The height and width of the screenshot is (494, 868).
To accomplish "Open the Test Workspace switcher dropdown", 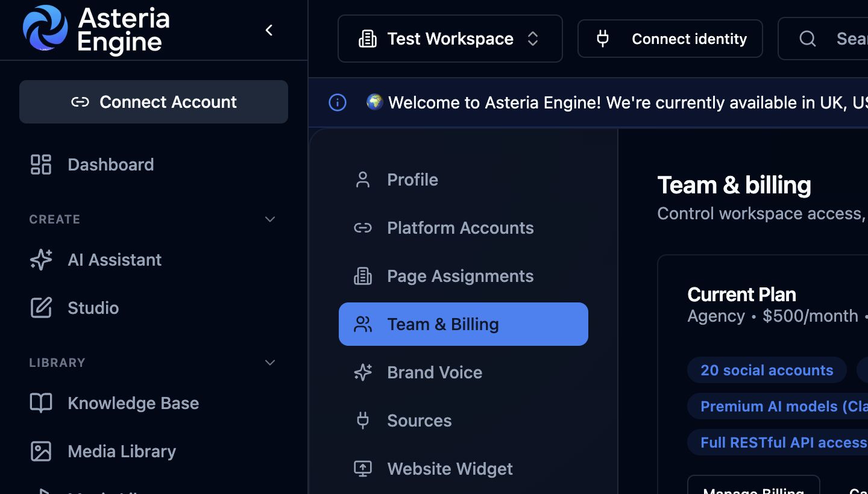I will click(450, 39).
